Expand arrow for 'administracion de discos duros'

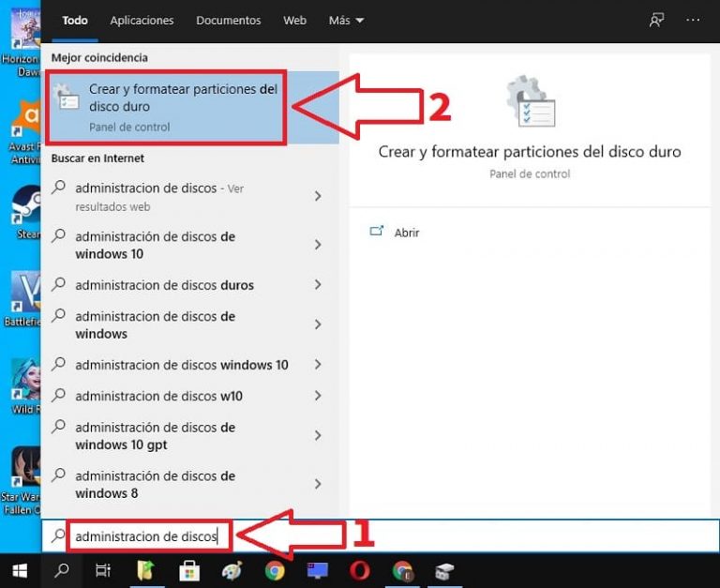pos(318,285)
